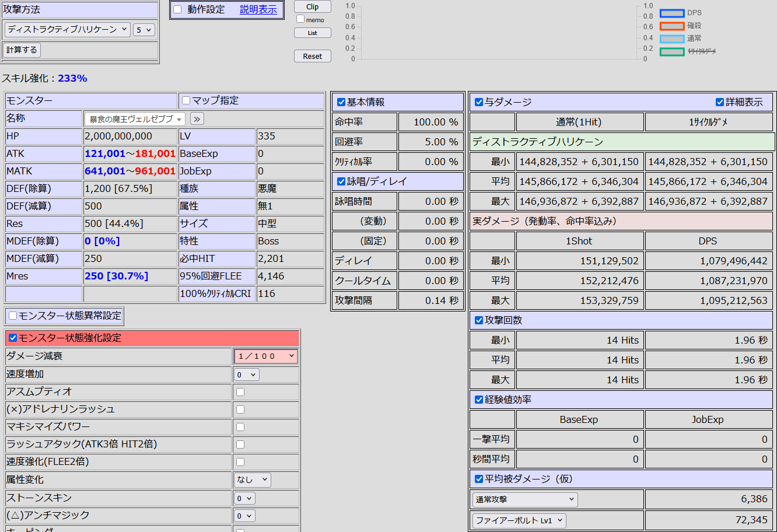Open the ダメージ減衰 dropdown set to 1/100
This screenshot has width=777, height=532.
pyautogui.click(x=266, y=356)
